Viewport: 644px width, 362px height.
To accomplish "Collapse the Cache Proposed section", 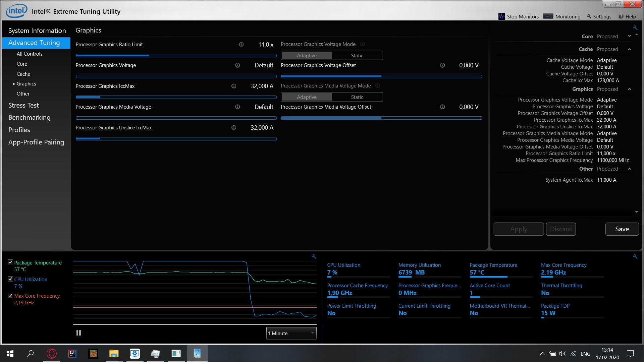I will pos(630,49).
